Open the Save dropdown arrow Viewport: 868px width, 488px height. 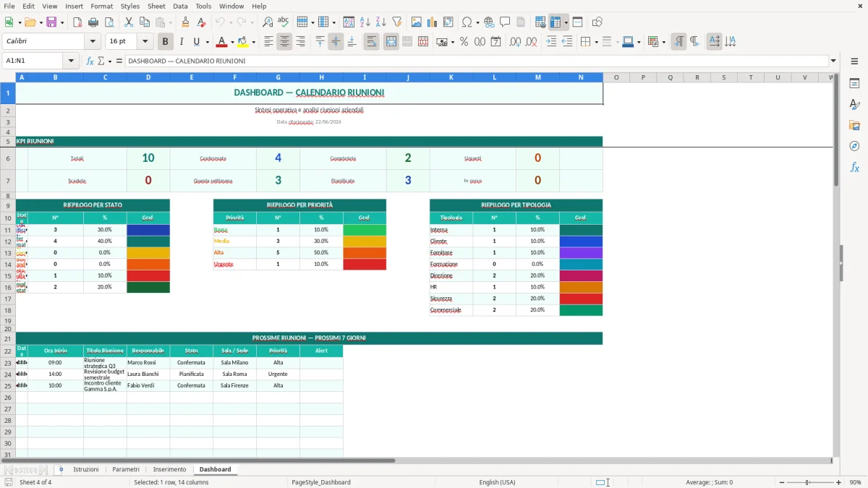(x=61, y=22)
